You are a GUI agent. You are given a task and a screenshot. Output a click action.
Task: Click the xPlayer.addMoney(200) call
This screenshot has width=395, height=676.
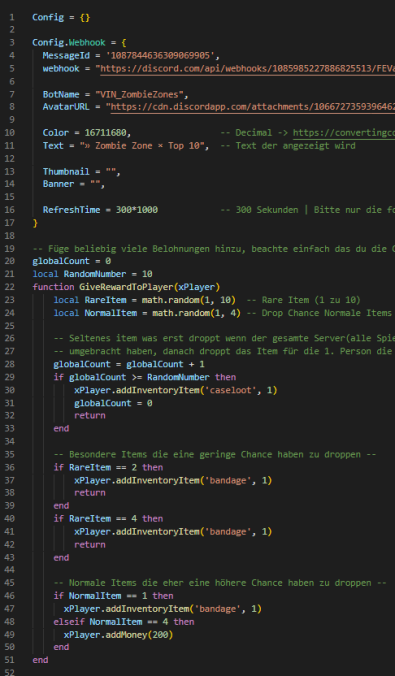click(118, 635)
